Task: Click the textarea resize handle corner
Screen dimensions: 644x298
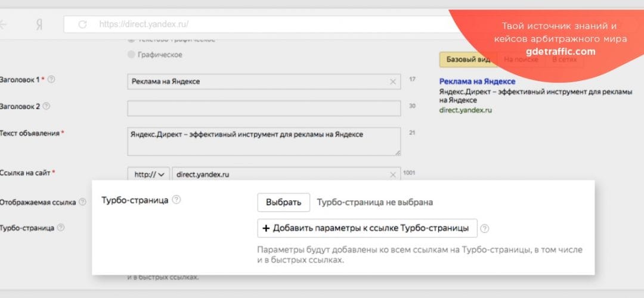Action: tap(398, 153)
